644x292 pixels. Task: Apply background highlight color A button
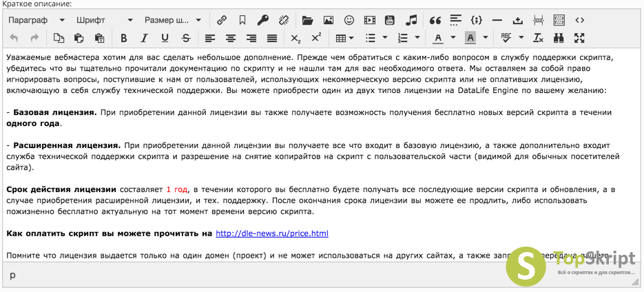(x=470, y=38)
